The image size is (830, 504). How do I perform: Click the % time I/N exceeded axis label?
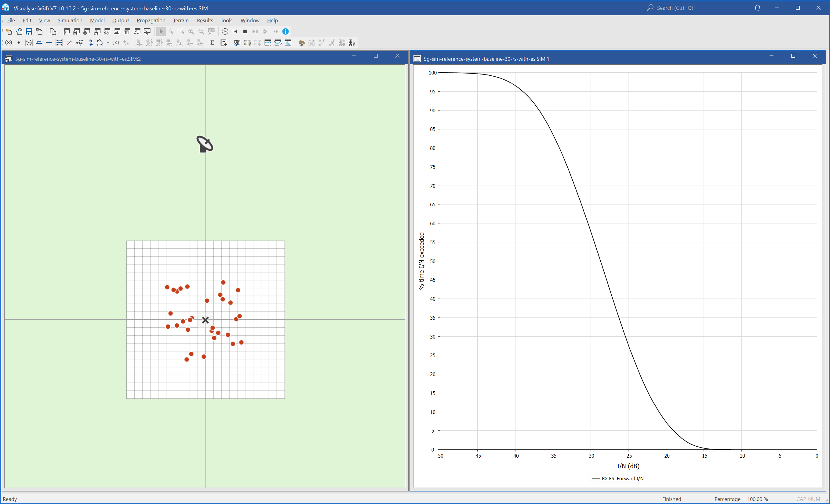421,261
